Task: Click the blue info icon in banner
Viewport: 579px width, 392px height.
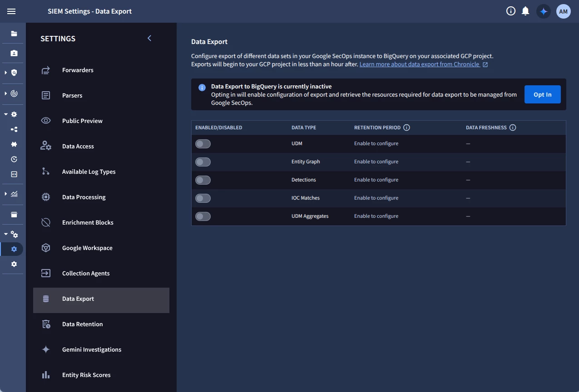Action: click(202, 87)
